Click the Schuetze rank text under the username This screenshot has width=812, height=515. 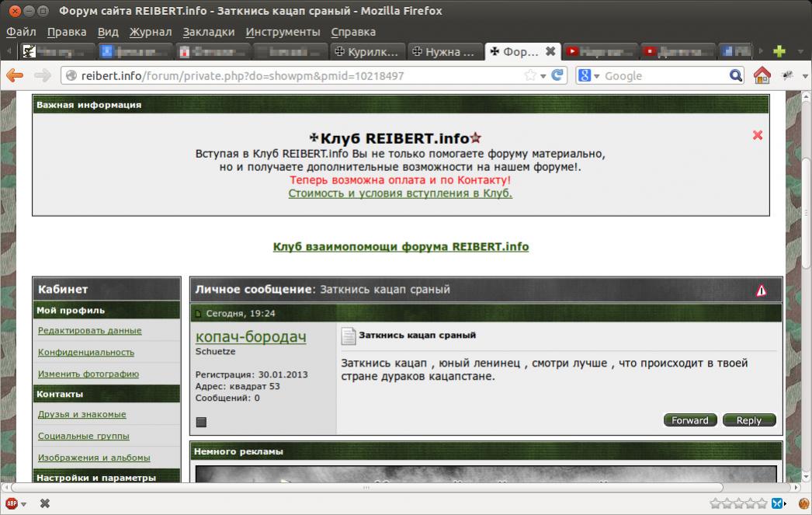click(x=216, y=351)
